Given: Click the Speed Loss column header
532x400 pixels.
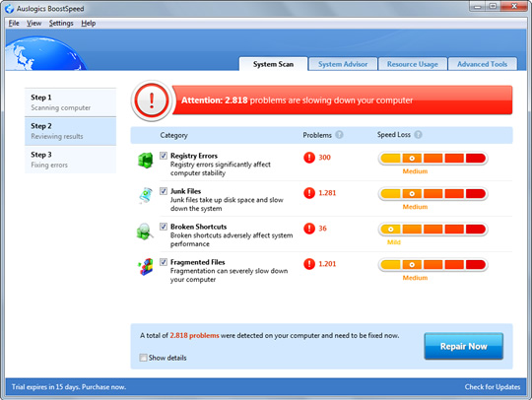Looking at the screenshot, I should pos(394,135).
